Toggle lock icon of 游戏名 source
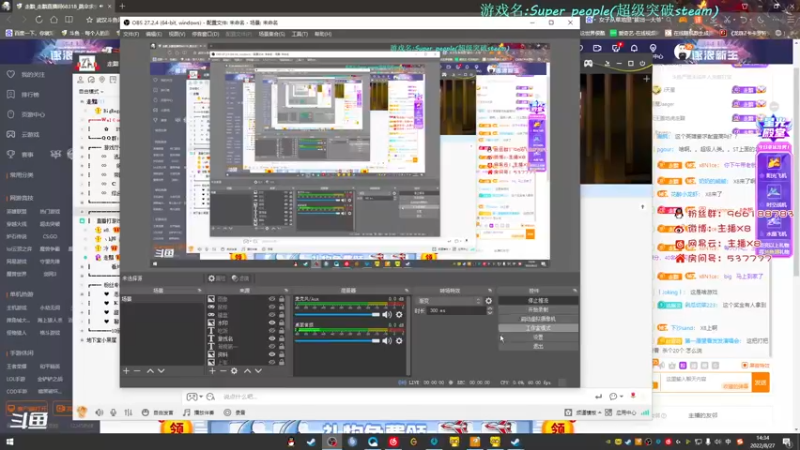 point(282,339)
